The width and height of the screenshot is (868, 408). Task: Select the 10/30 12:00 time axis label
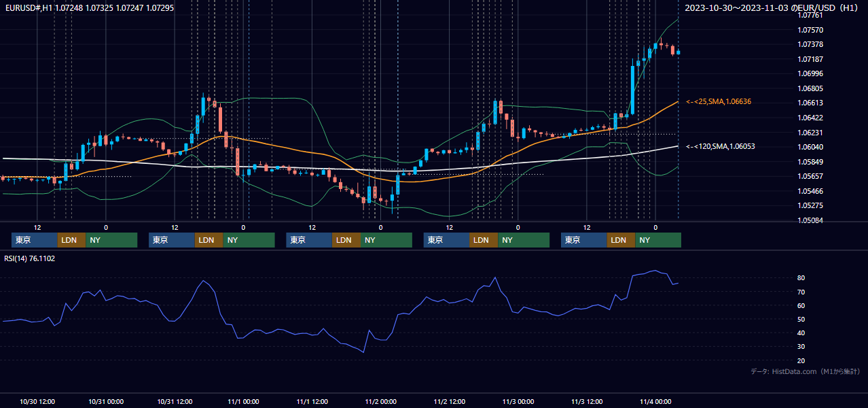[37, 401]
